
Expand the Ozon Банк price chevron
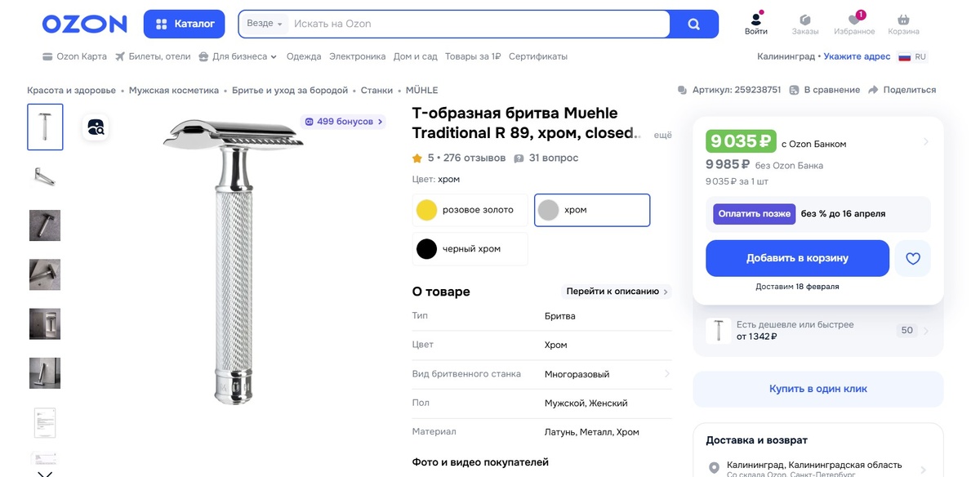925,142
